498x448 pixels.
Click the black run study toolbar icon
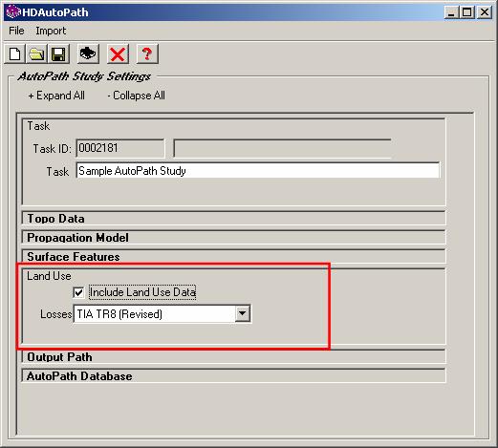(x=88, y=53)
